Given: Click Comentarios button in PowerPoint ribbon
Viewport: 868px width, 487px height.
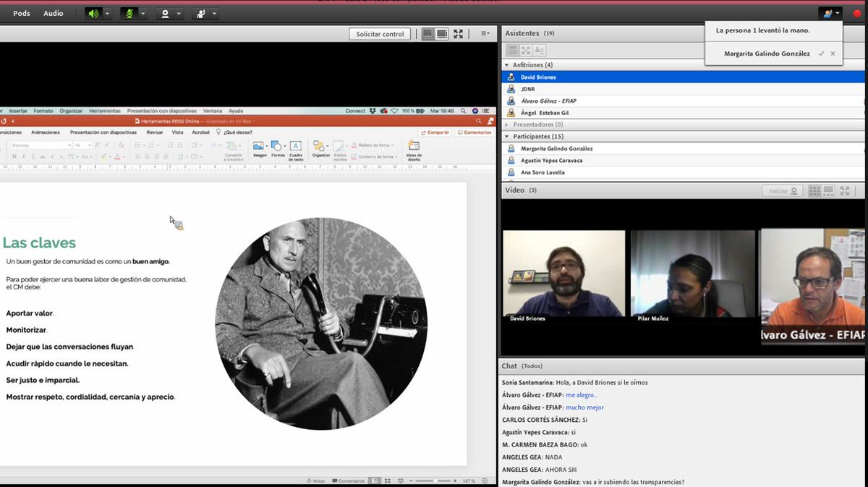Looking at the screenshot, I should 475,132.
